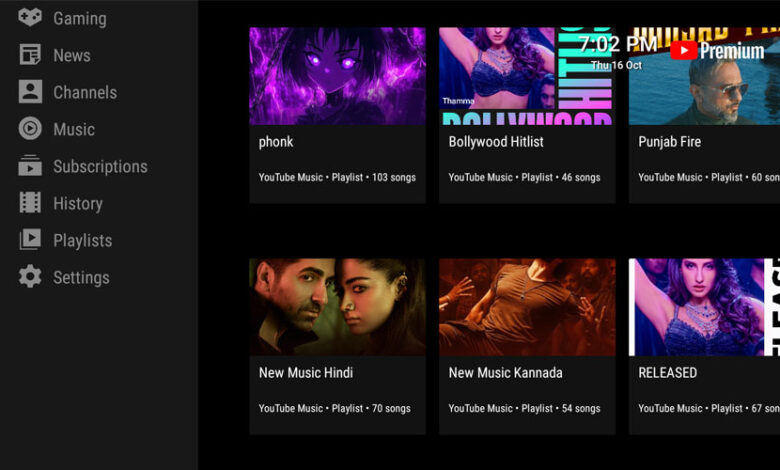Open the Settings gear icon

(30, 277)
